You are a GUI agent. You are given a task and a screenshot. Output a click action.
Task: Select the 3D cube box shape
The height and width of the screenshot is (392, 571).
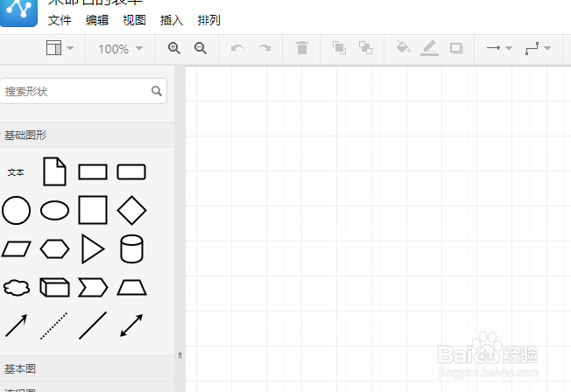tap(54, 288)
